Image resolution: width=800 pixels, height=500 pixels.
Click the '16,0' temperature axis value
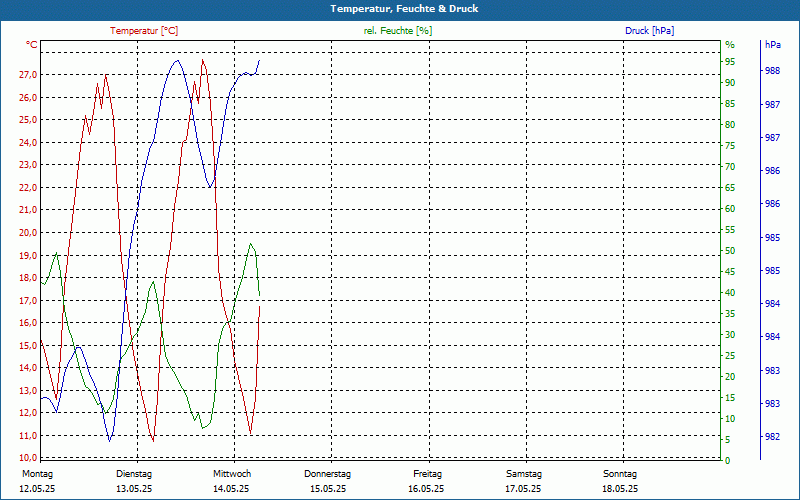[x=28, y=323]
